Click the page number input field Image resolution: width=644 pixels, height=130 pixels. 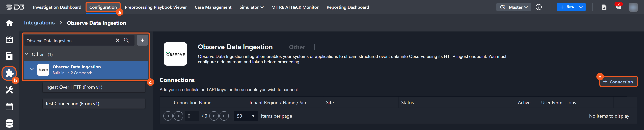[x=192, y=116]
